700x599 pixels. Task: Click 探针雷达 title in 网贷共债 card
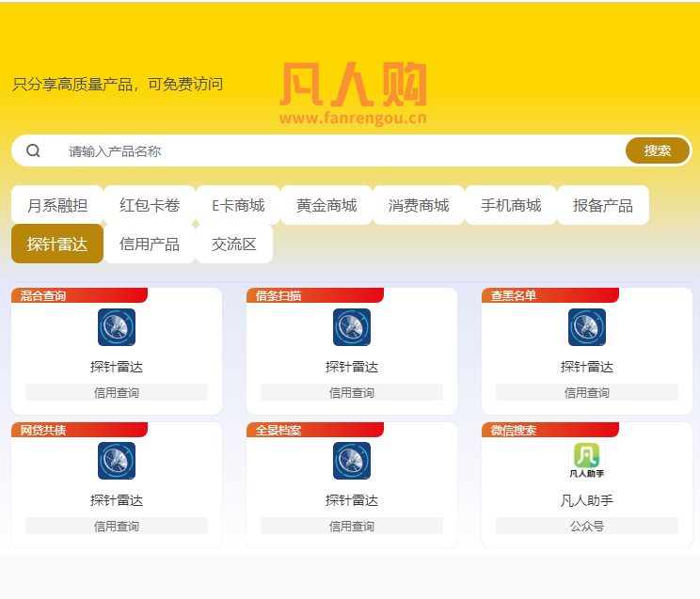117,500
